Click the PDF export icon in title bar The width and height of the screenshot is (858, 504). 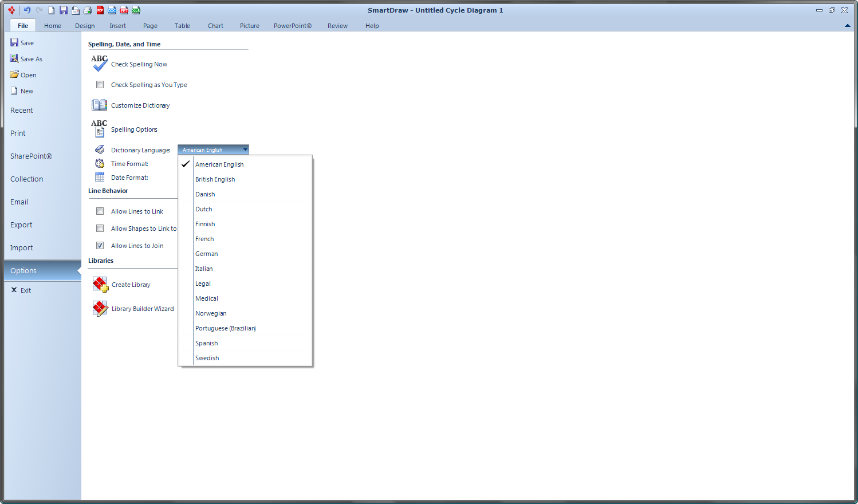[100, 10]
